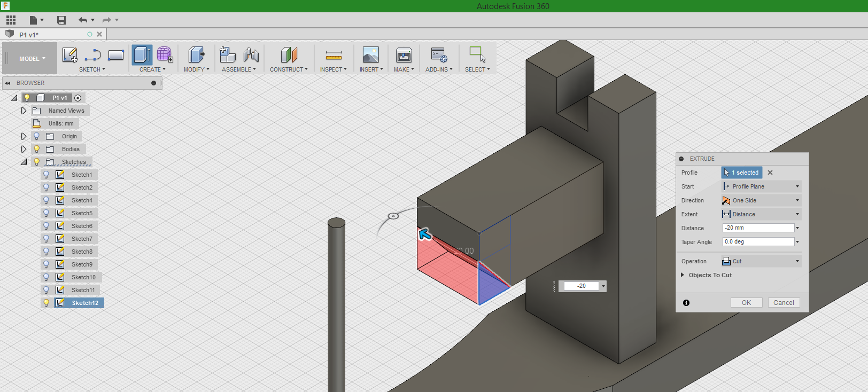Click the Insert image icon
Image resolution: width=868 pixels, height=392 pixels.
tap(370, 55)
